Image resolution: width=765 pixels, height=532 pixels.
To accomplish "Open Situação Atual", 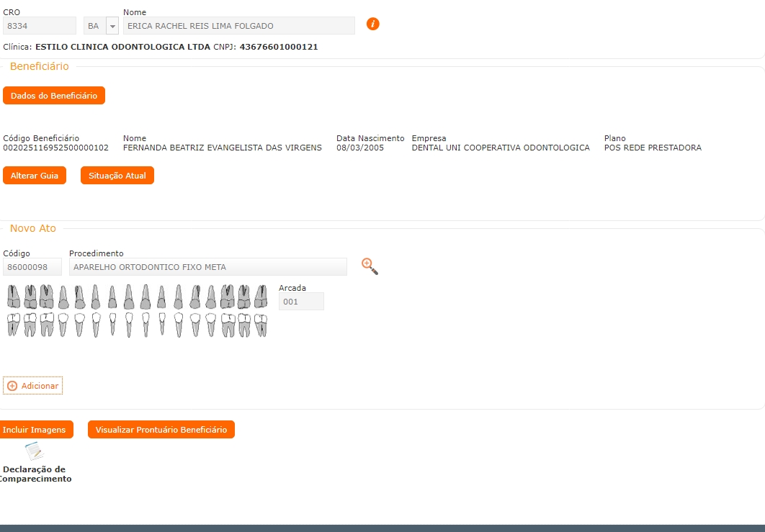I will 117,176.
